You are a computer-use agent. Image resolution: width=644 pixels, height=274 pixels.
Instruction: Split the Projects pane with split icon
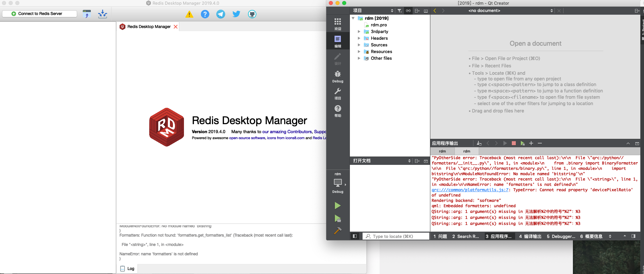(417, 11)
